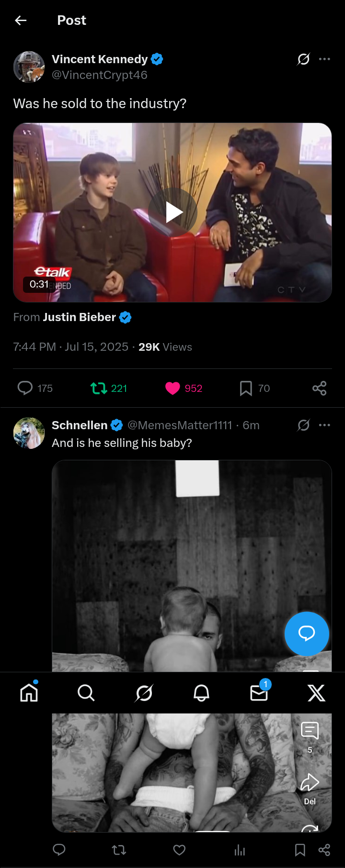Open Vincent Kennedy's profile picture

pyautogui.click(x=29, y=67)
